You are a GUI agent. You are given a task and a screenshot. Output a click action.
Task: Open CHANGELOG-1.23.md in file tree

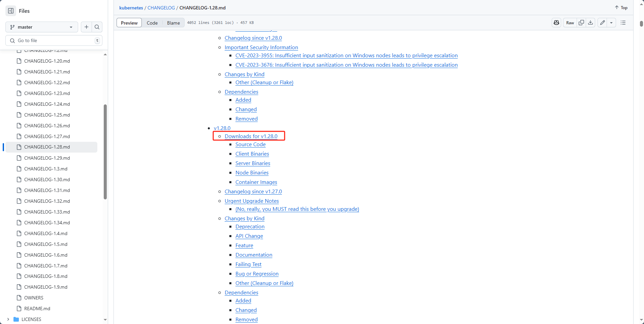(47, 93)
